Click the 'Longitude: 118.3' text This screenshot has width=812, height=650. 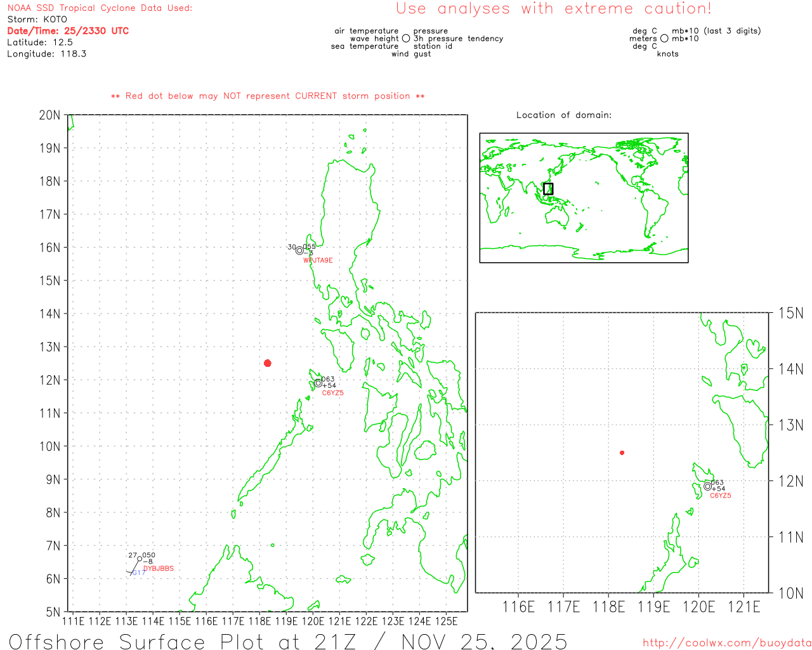47,54
